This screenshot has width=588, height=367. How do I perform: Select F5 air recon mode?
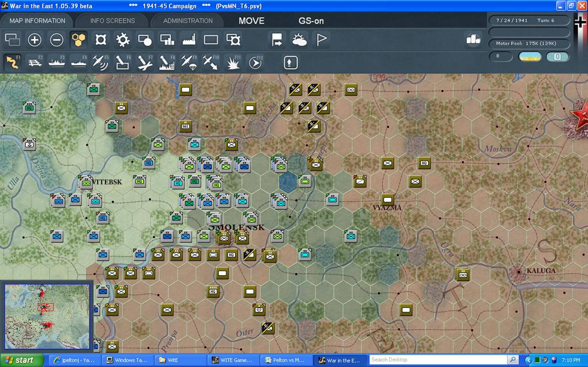pos(101,62)
